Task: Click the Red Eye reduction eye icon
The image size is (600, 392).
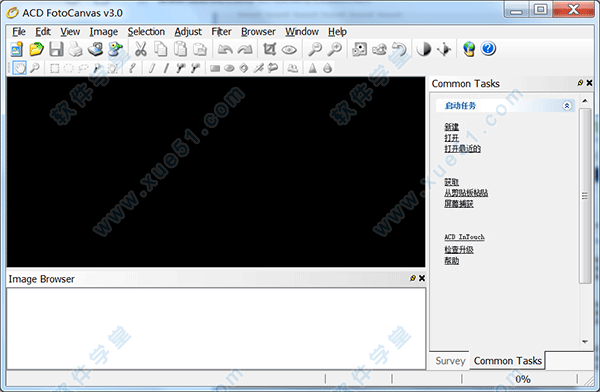Action: point(289,49)
